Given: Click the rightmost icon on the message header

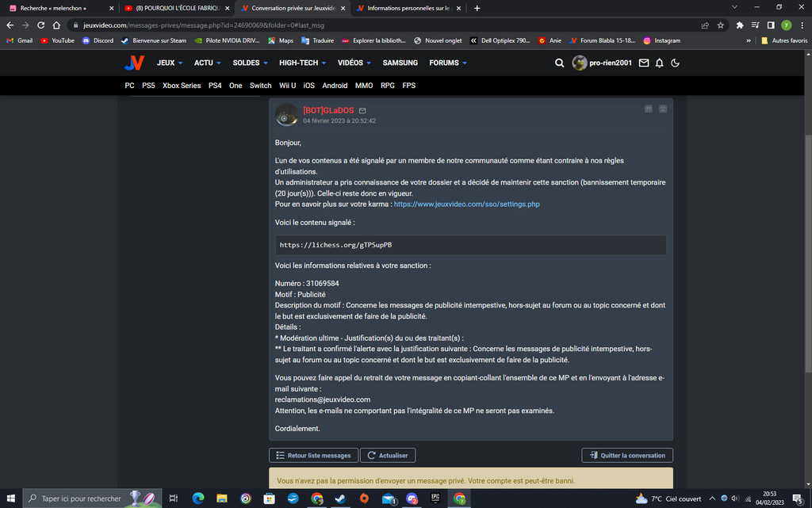Looking at the screenshot, I should (x=663, y=109).
